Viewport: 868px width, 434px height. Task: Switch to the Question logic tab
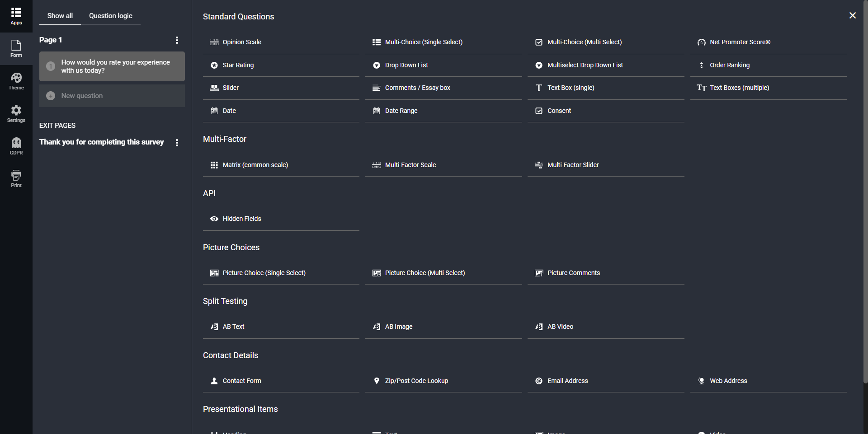click(x=111, y=16)
